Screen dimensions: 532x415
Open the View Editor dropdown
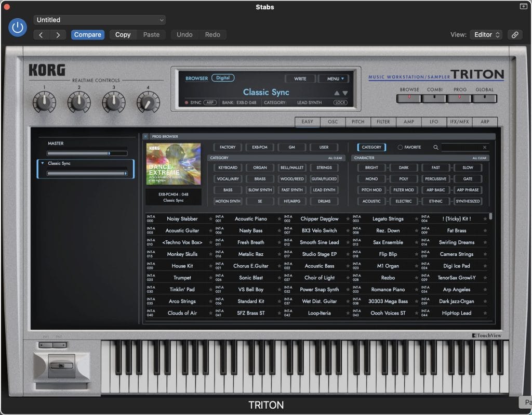point(486,35)
